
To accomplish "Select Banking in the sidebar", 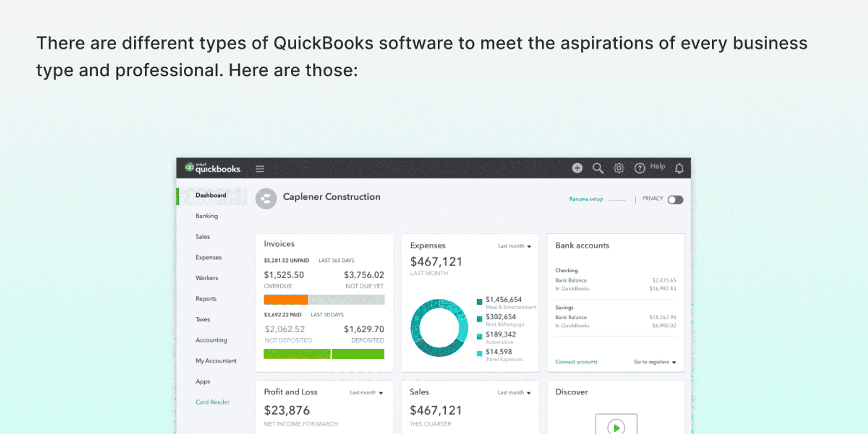I will pyautogui.click(x=206, y=216).
